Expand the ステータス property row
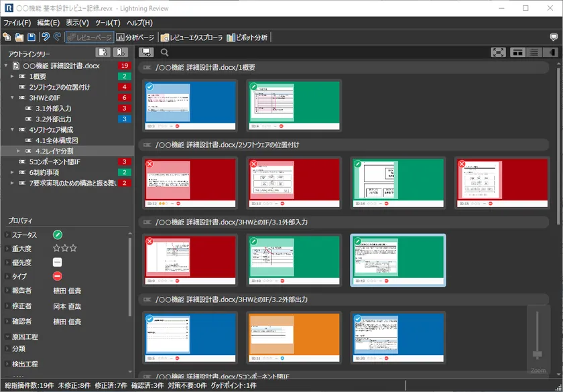Image resolution: width=563 pixels, height=392 pixels. tap(7, 235)
